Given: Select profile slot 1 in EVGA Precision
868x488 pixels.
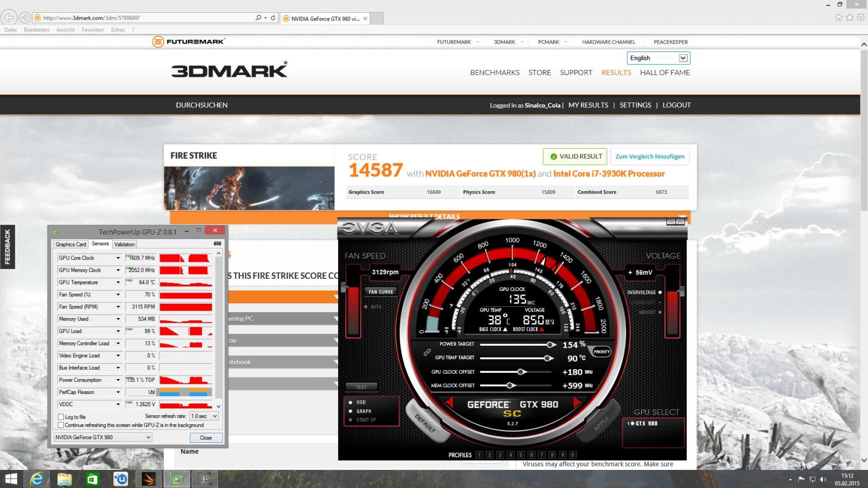Looking at the screenshot, I should pyautogui.click(x=479, y=455).
